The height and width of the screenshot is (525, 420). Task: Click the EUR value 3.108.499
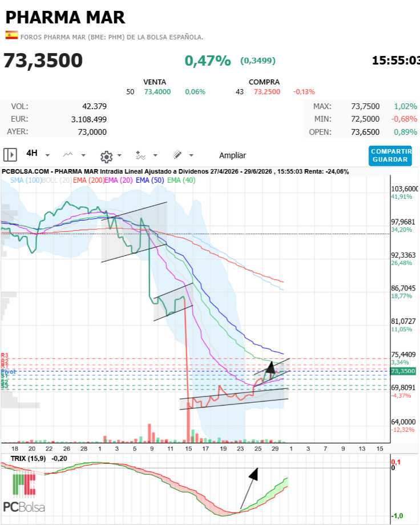(x=89, y=119)
